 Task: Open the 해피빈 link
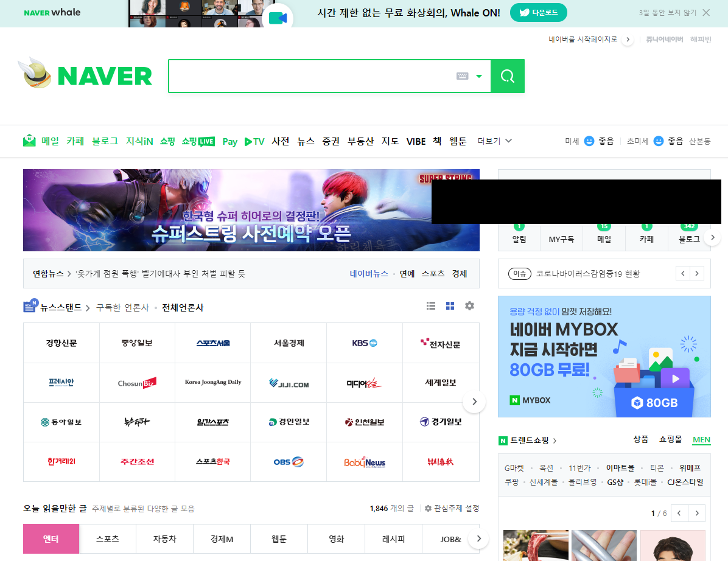point(701,40)
